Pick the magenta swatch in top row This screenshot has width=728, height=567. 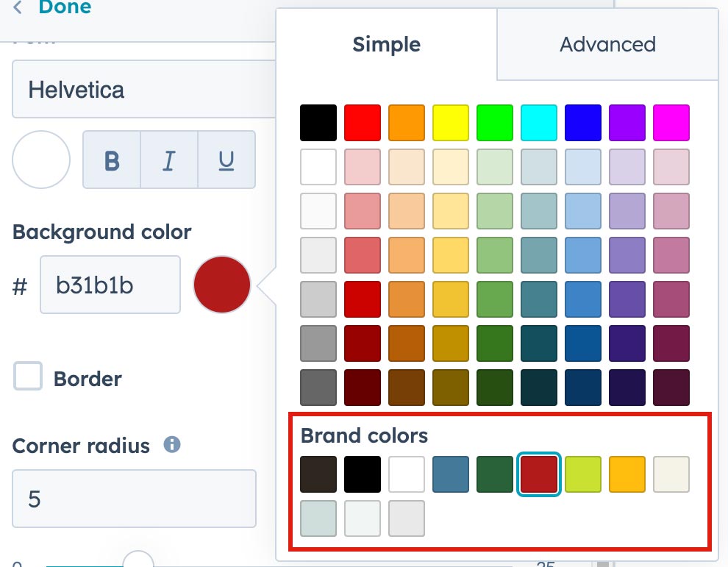click(671, 123)
